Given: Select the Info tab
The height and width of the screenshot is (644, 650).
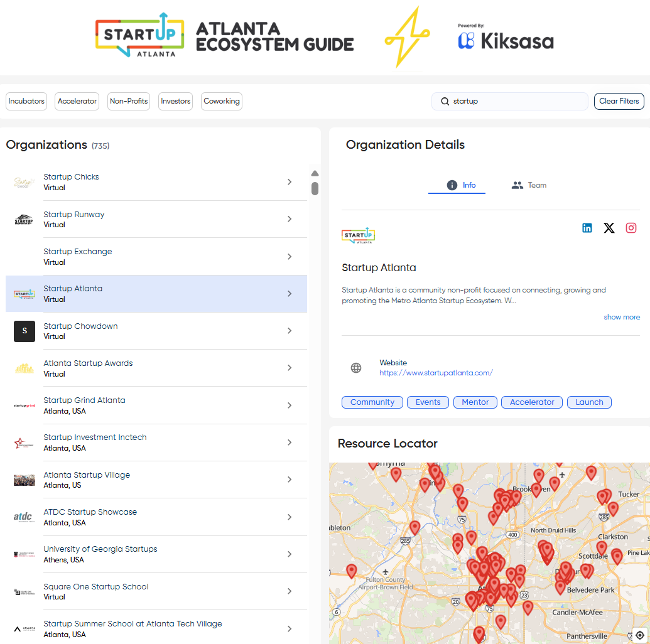Looking at the screenshot, I should 457,185.
